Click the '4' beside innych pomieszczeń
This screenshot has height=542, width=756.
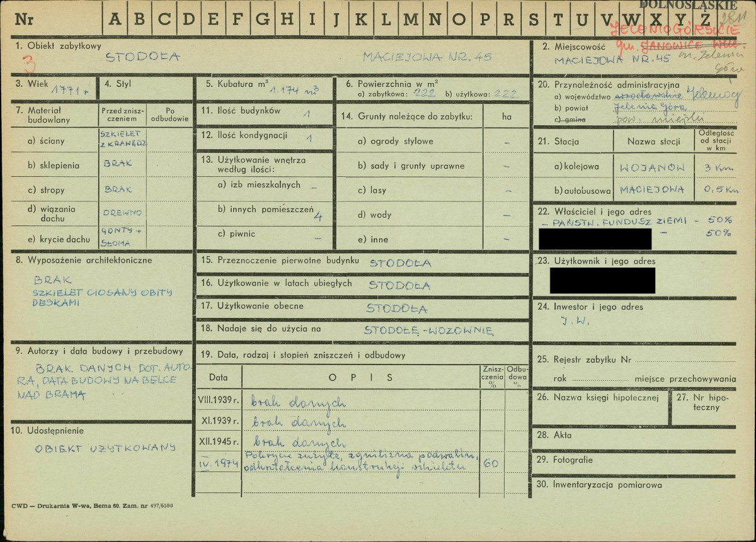pyautogui.click(x=318, y=216)
